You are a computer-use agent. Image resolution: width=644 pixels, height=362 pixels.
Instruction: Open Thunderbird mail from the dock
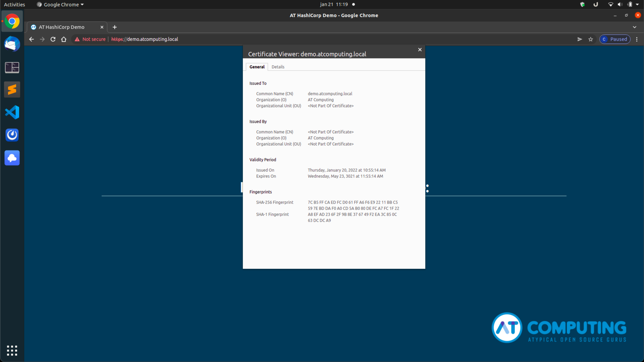(12, 44)
